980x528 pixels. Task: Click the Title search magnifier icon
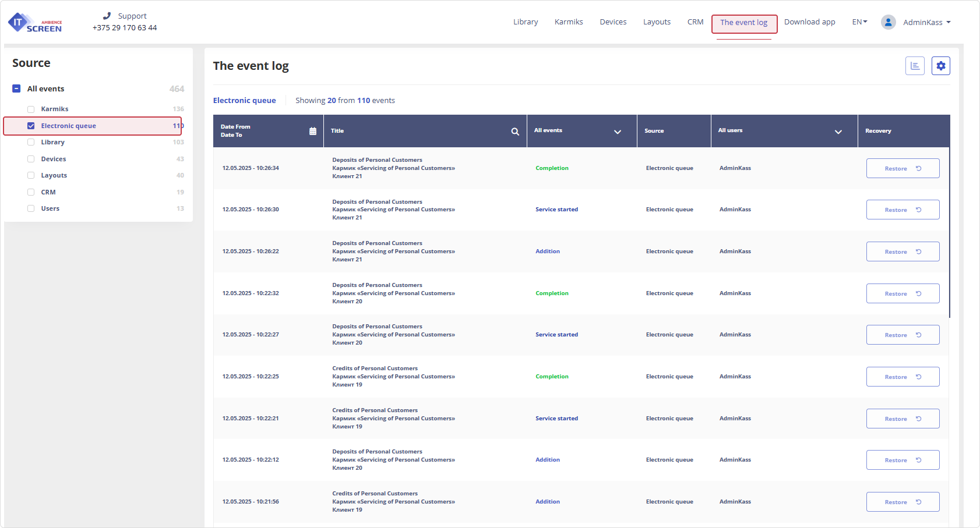point(515,131)
